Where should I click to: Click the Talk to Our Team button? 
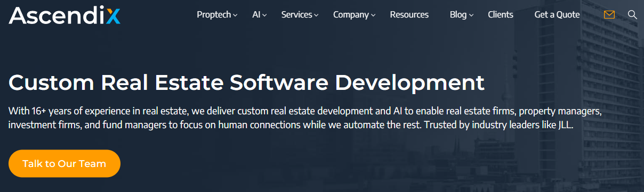[x=65, y=163]
